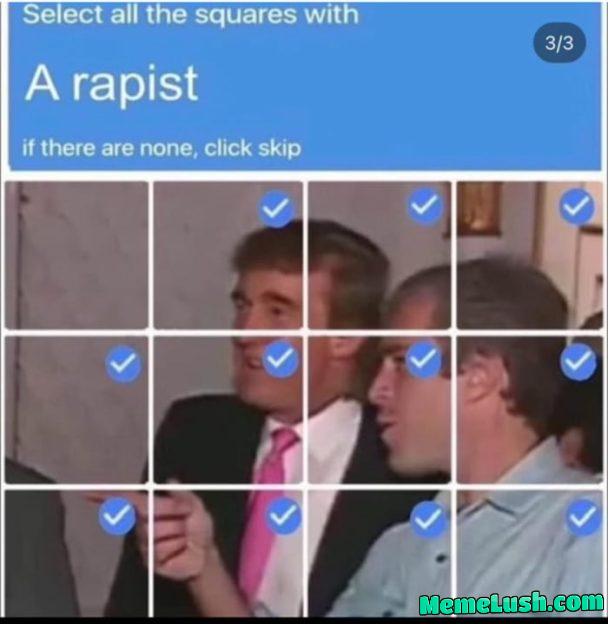Toggle checkmark on middle row second tile
The width and height of the screenshot is (608, 624).
pyautogui.click(x=281, y=359)
